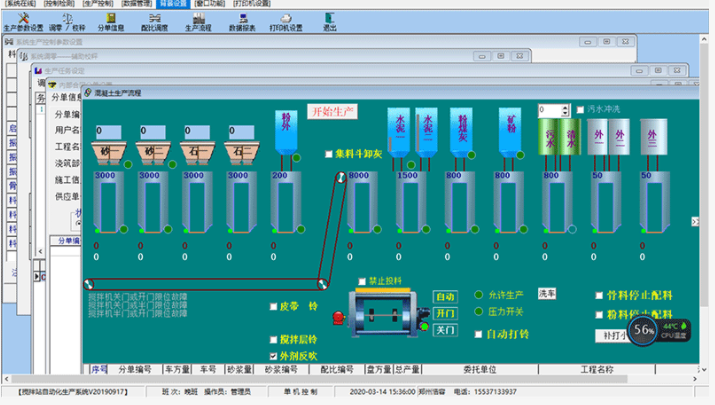Screen dimensions: 715x405
Task: Click the 石一 aggregate hopper icon
Action: click(x=197, y=153)
